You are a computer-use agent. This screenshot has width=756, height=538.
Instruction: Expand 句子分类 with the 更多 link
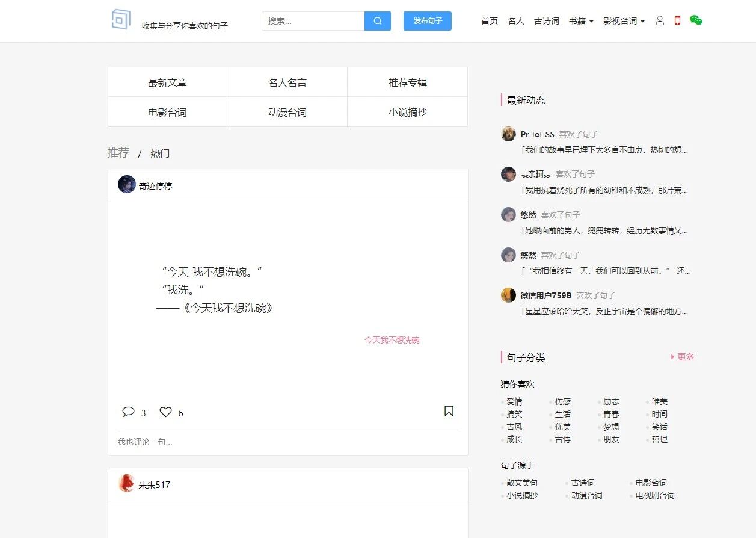[x=683, y=356]
